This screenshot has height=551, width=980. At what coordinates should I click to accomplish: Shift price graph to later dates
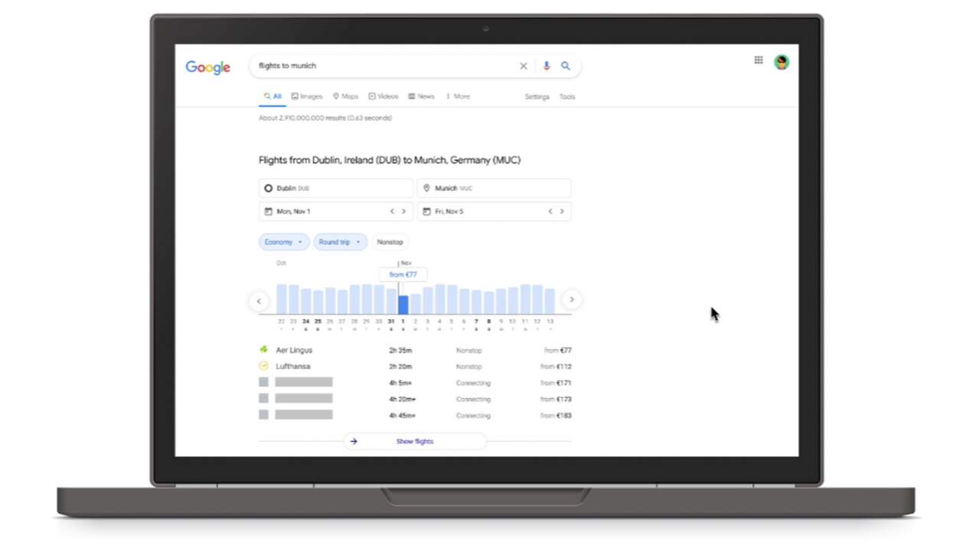coord(571,300)
